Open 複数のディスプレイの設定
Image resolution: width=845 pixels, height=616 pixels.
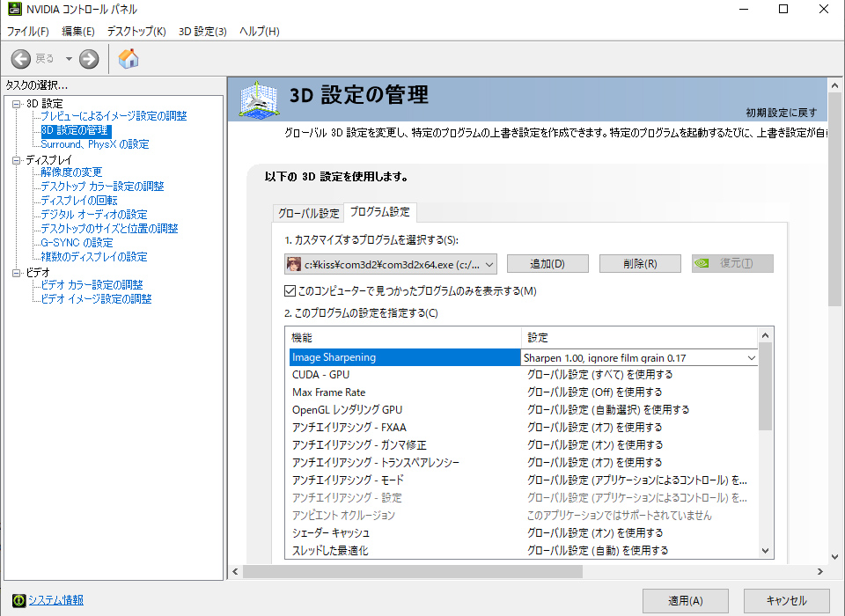point(94,256)
